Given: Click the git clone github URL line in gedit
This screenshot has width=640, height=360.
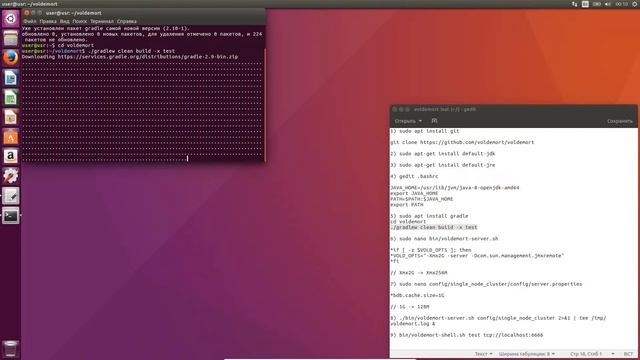Looking at the screenshot, I should [x=462, y=142].
